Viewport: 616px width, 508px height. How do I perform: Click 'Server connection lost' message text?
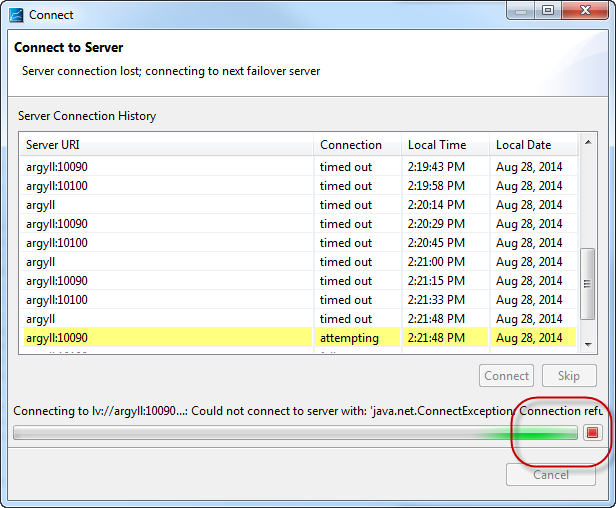coord(171,71)
